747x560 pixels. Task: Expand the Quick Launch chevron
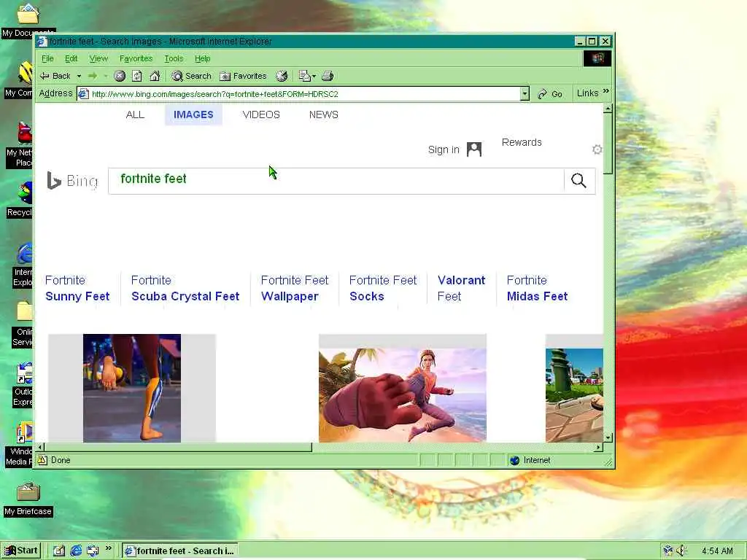[109, 548]
